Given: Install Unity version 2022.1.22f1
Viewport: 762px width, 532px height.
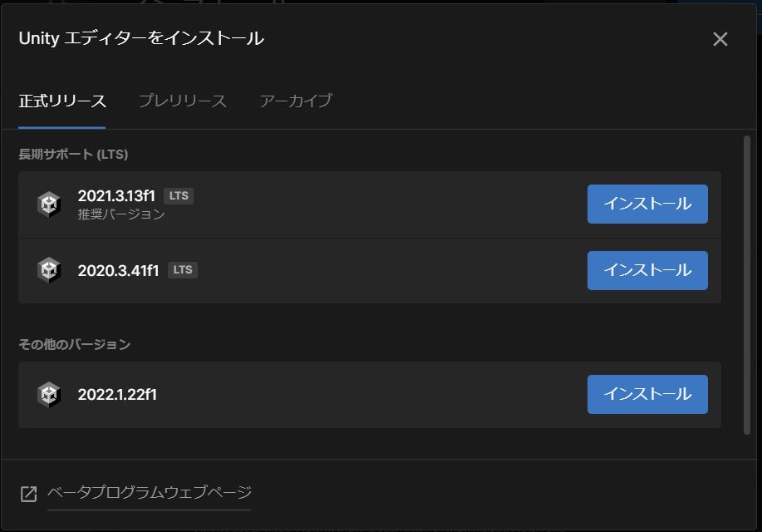Looking at the screenshot, I should coord(647,394).
